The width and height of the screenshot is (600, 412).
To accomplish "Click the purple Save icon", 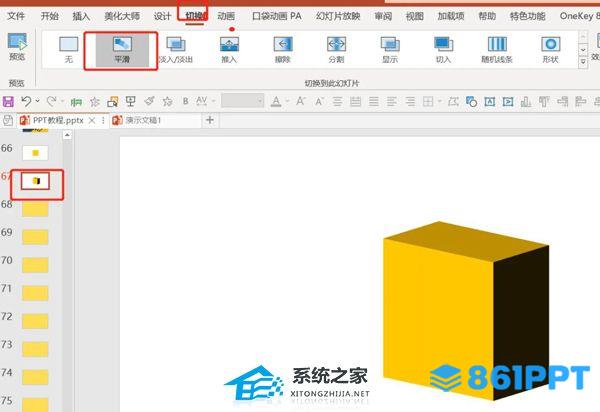I will coord(8,101).
